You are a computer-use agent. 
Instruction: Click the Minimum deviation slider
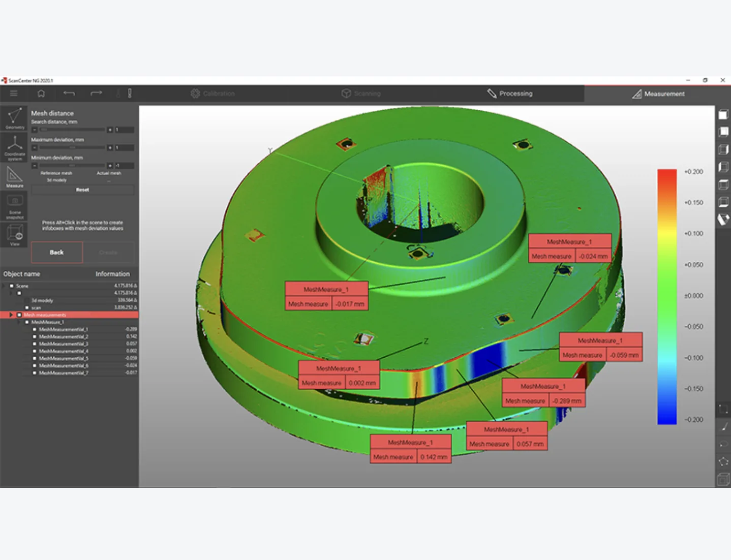point(72,166)
